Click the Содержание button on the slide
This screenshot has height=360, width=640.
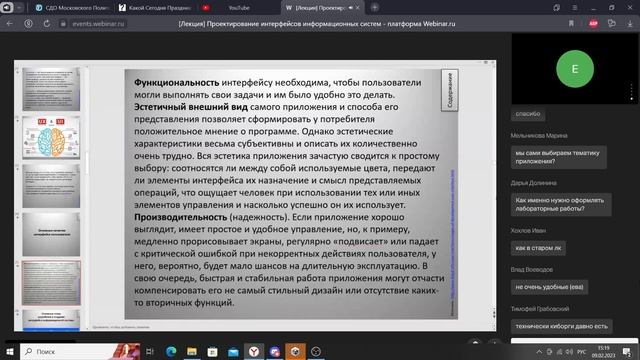[449, 90]
